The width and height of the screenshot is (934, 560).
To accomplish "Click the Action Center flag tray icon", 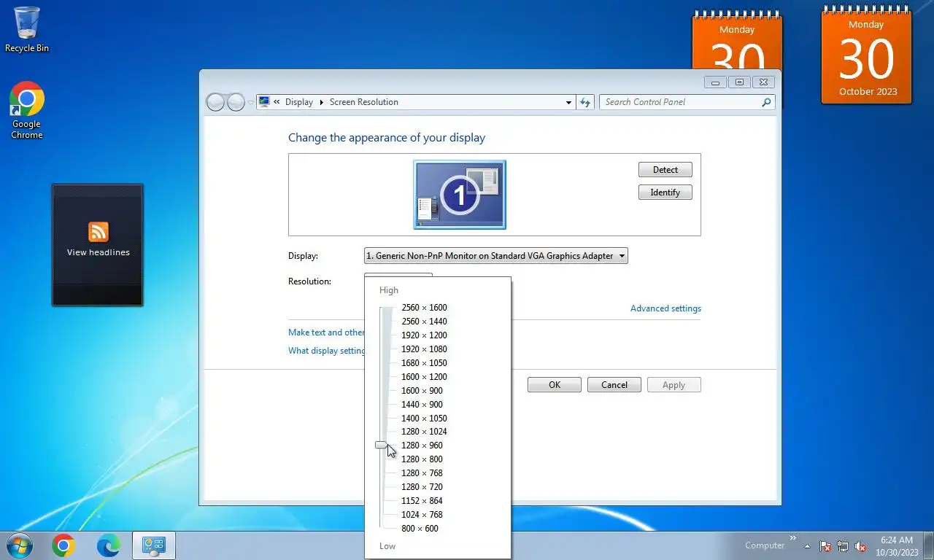I will pyautogui.click(x=825, y=546).
